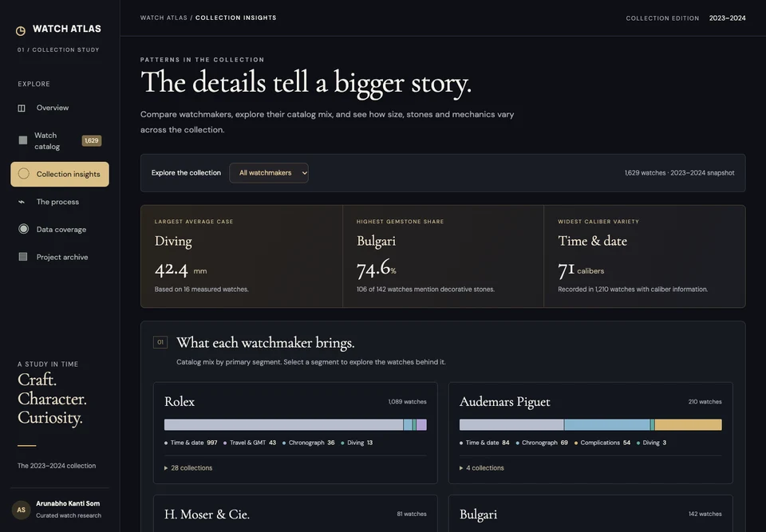
Task: Expand Audemars Piguet 4 collections
Action: coord(482,467)
